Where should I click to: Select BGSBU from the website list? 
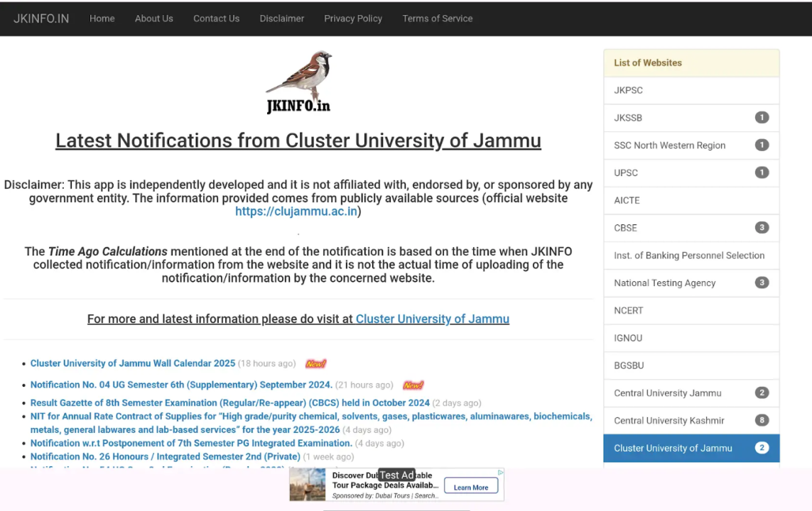tap(691, 365)
